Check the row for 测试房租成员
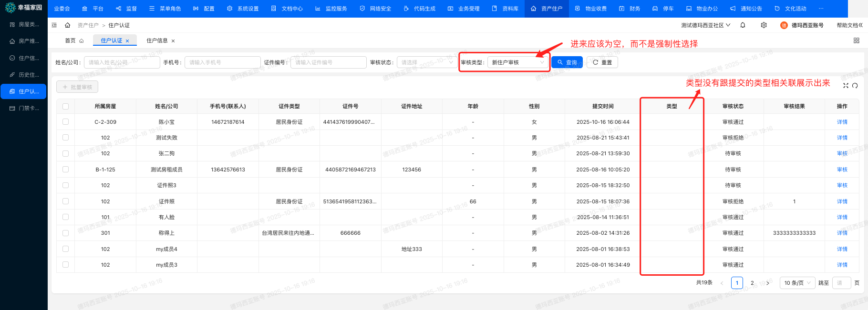 65,170
